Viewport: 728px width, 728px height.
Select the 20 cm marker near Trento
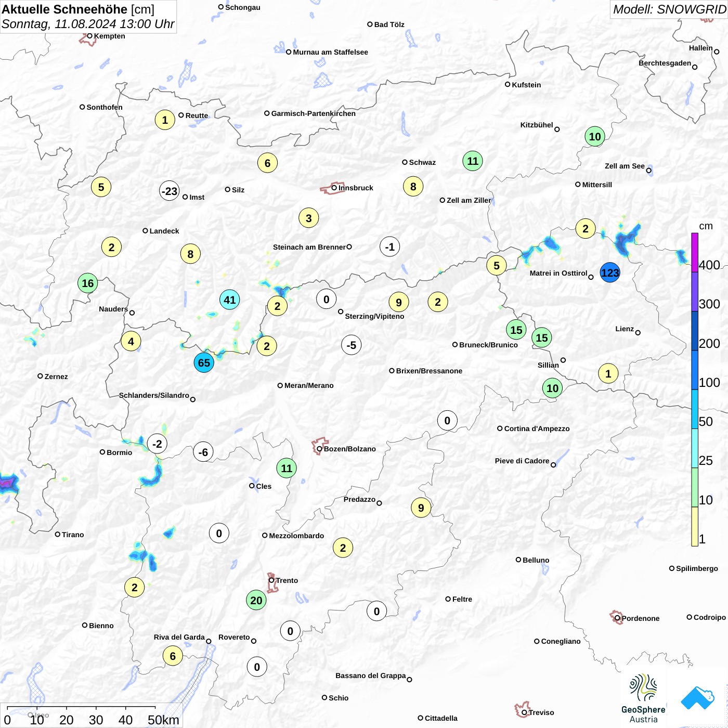point(256,600)
